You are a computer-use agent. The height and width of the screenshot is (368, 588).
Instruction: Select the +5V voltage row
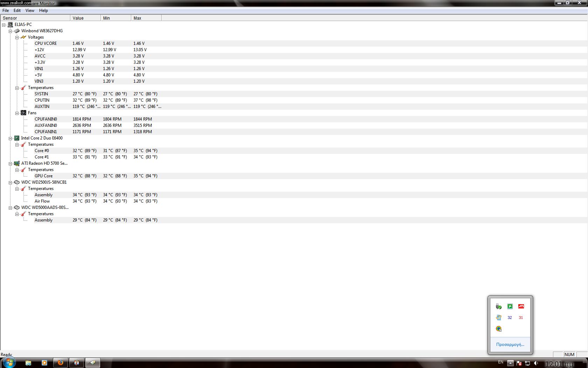coord(294,75)
